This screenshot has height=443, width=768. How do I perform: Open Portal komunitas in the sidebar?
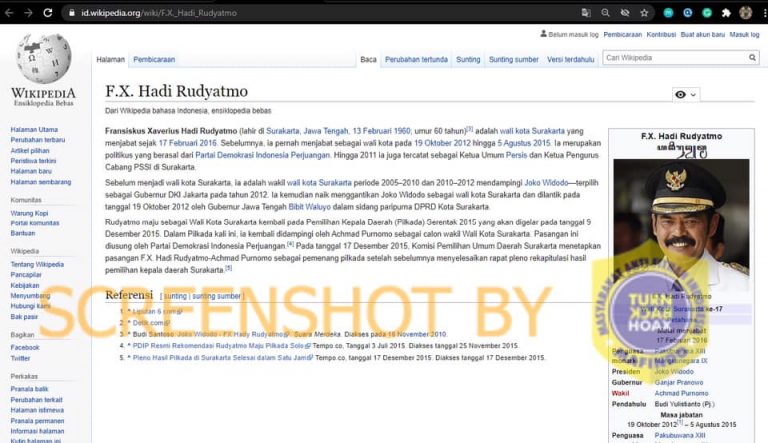click(35, 223)
